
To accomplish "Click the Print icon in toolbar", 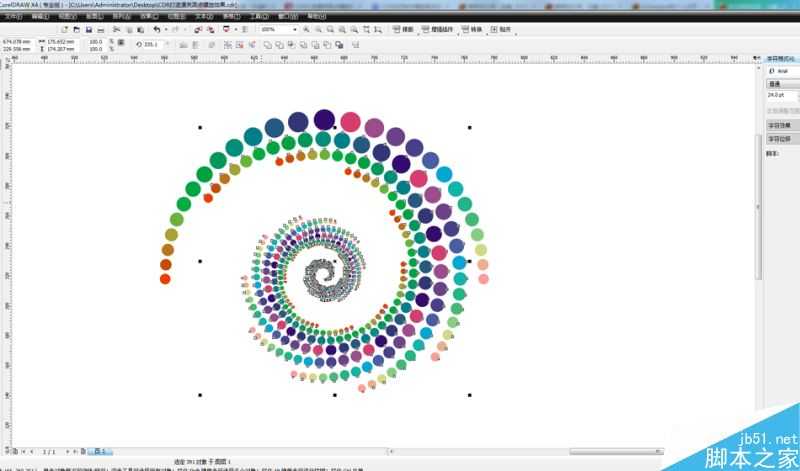I will (101, 30).
